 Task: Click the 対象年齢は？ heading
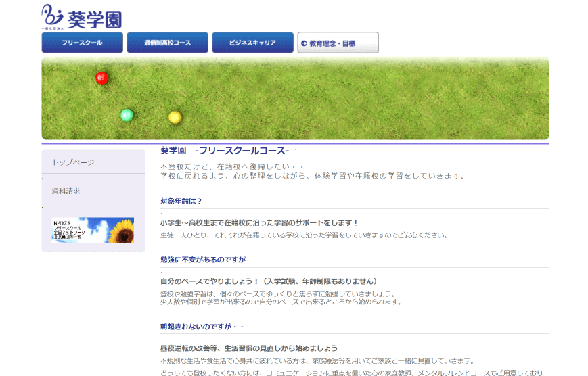[181, 202]
